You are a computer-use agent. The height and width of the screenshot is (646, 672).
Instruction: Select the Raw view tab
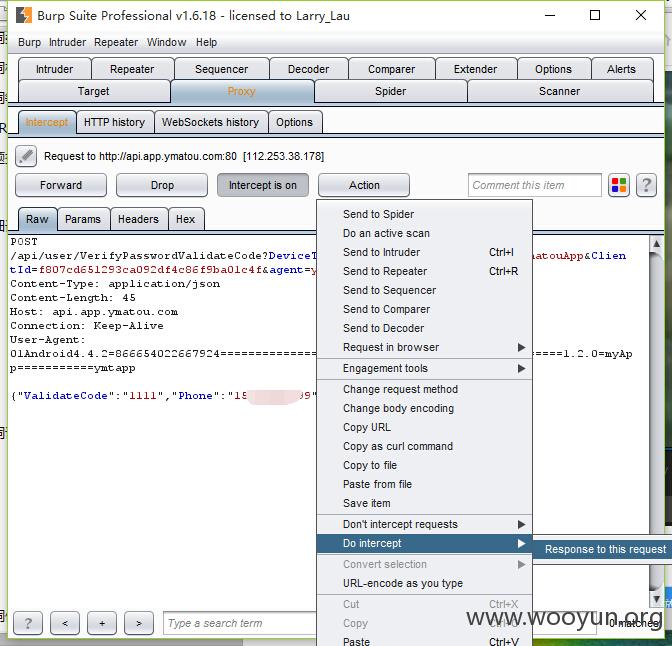pos(37,219)
